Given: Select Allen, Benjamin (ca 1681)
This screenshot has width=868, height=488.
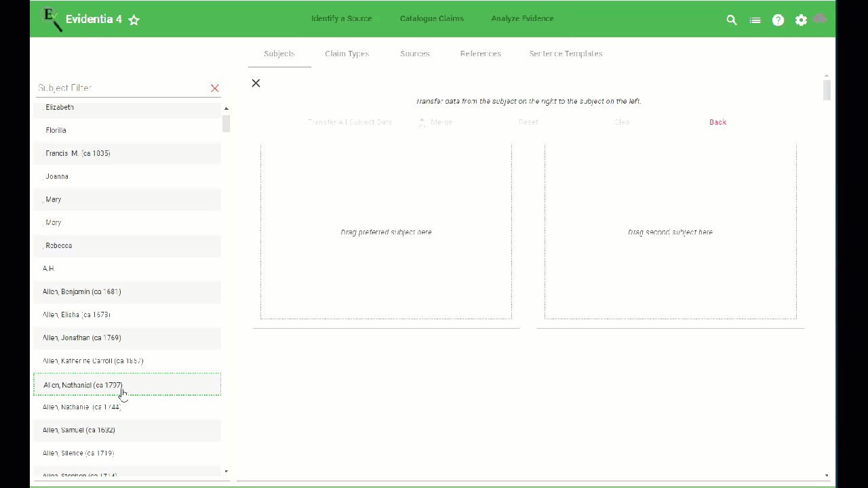Looking at the screenshot, I should 127,291.
